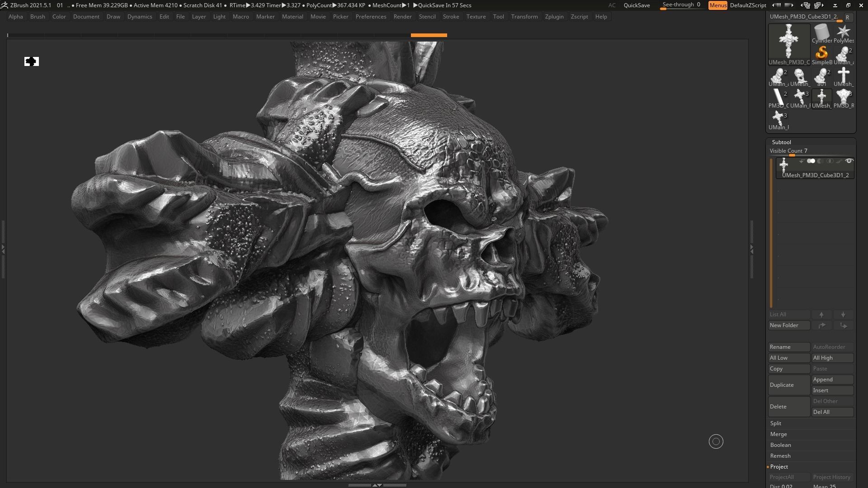Viewport: 868px width, 488px height.
Task: Click previous UI layout icon
Action: coord(806,5)
